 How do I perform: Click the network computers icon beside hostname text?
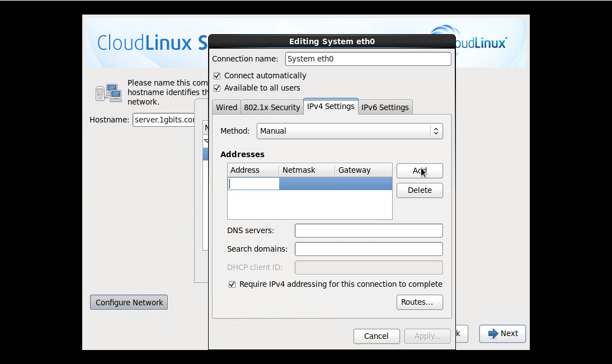[x=109, y=93]
